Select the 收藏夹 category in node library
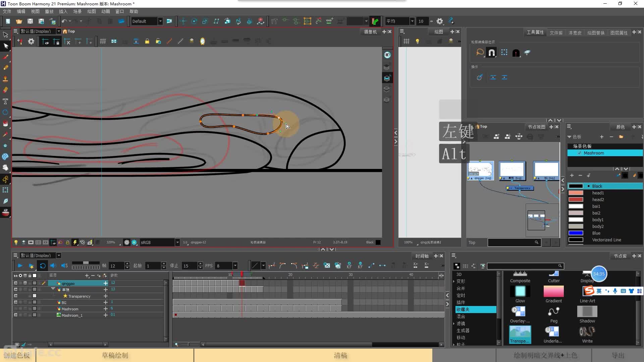Viewport: 644px width, 362px height. coord(476,309)
